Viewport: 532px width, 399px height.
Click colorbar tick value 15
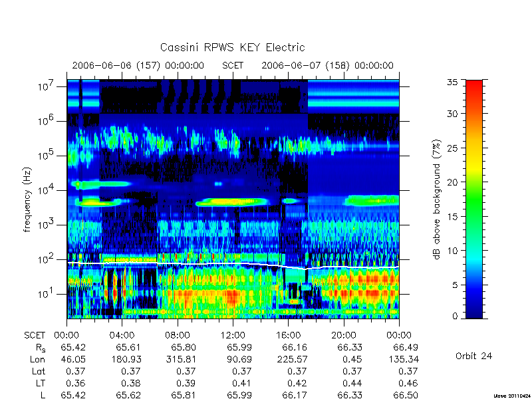(452, 217)
